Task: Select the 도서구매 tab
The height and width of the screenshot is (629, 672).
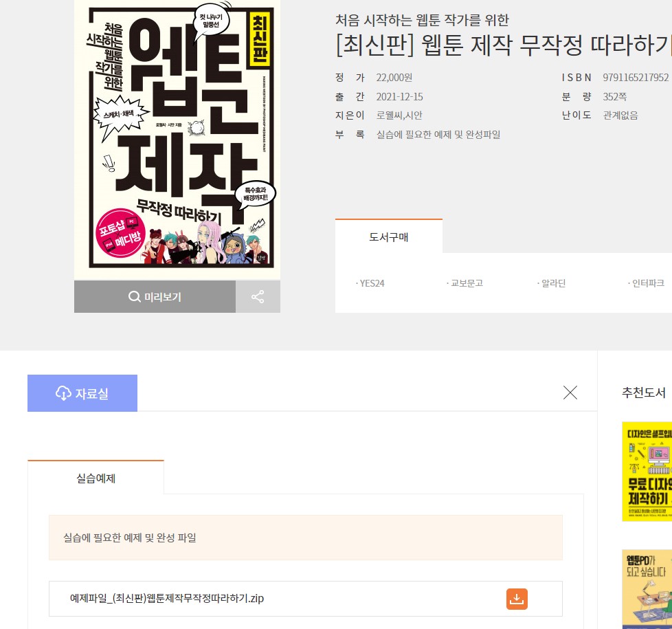Action: (389, 236)
